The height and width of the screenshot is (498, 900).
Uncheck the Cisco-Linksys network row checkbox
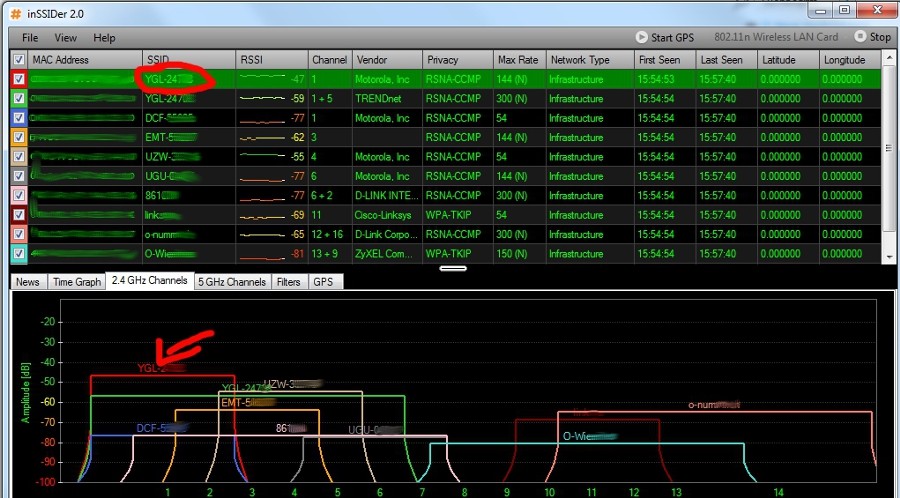[x=19, y=215]
